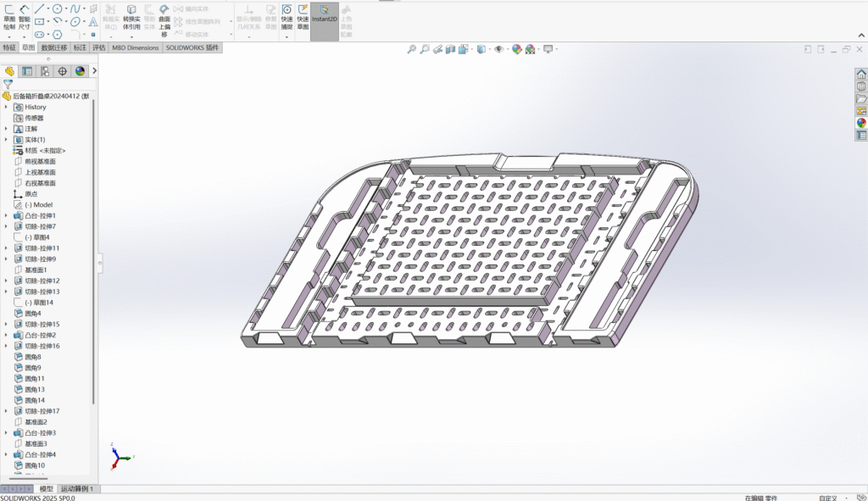Expand the 凸台-拉伸1 feature node
This screenshot has height=501, width=868.
(6, 216)
